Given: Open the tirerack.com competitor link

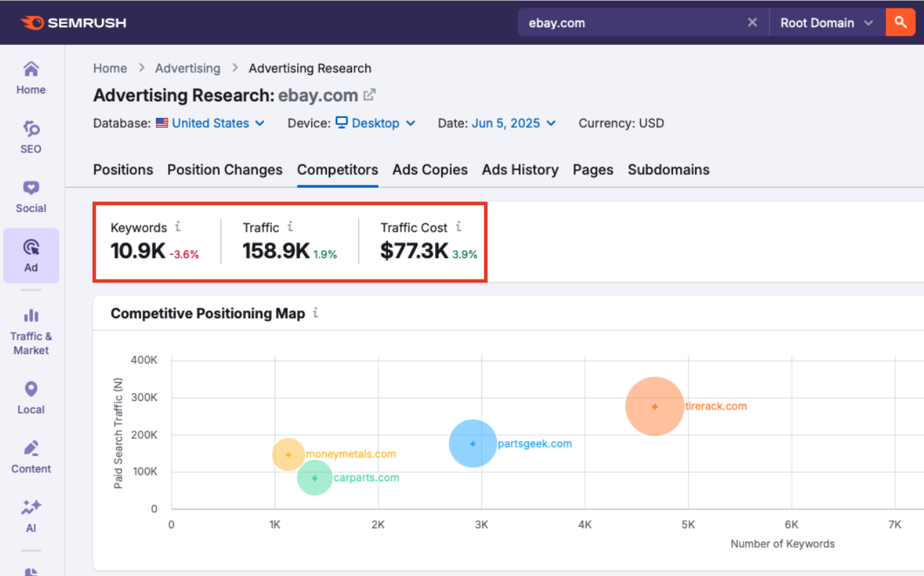Looking at the screenshot, I should (x=715, y=406).
